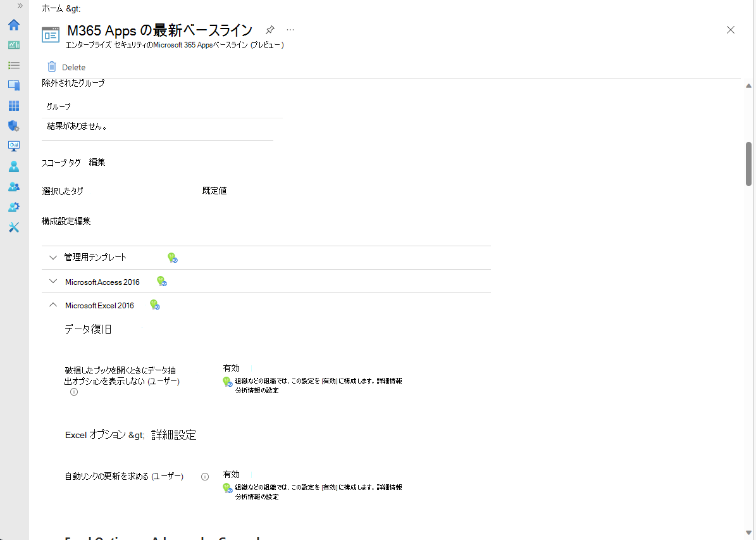Click 有効 value for 破損したブック setting
This screenshot has height=540, width=756.
(232, 368)
